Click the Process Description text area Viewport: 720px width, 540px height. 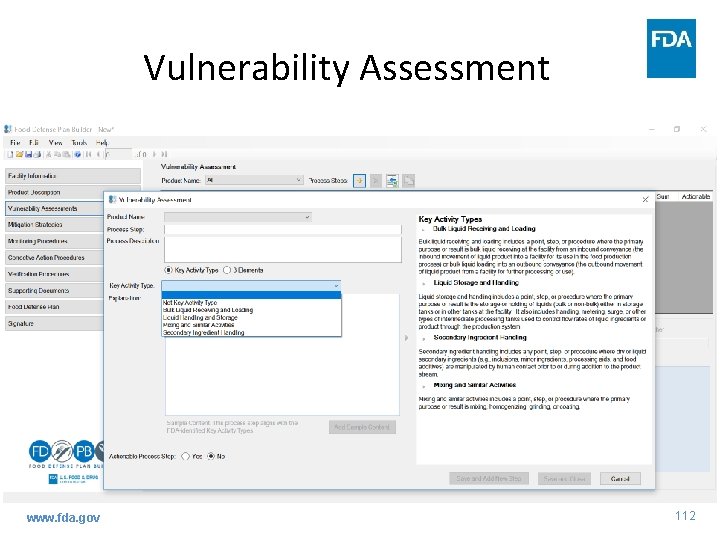point(283,249)
